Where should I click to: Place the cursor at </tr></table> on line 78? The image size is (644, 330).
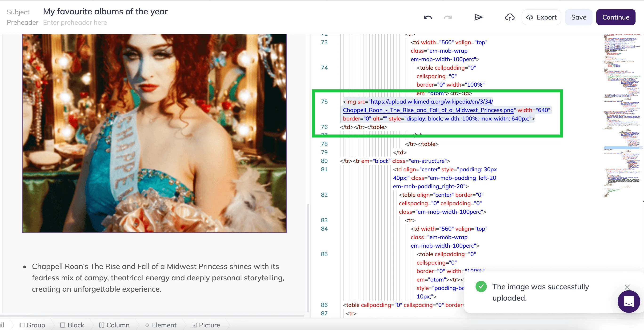point(421,144)
